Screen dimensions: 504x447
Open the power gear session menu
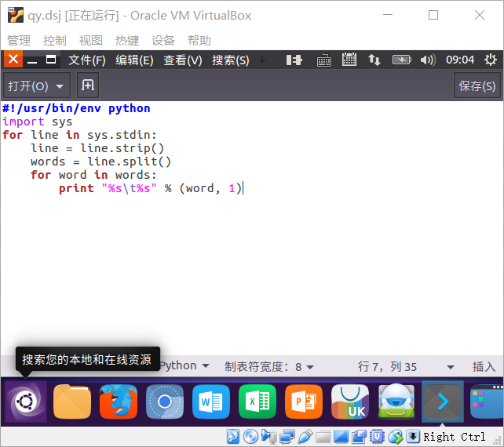(491, 60)
